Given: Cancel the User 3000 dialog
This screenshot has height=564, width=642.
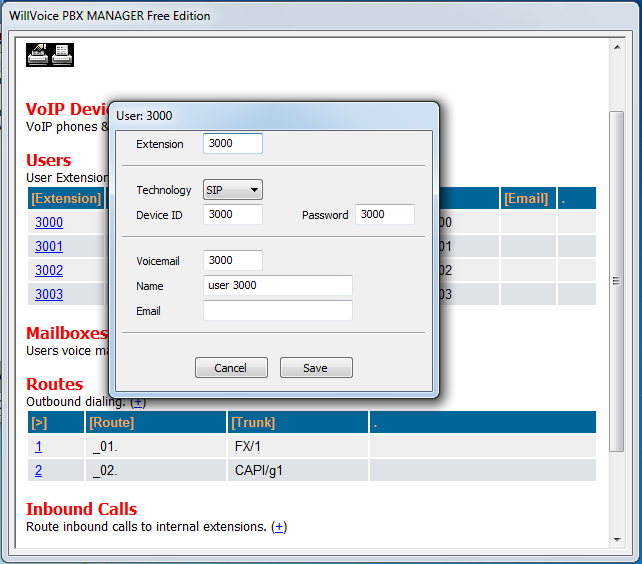Looking at the screenshot, I should (231, 368).
